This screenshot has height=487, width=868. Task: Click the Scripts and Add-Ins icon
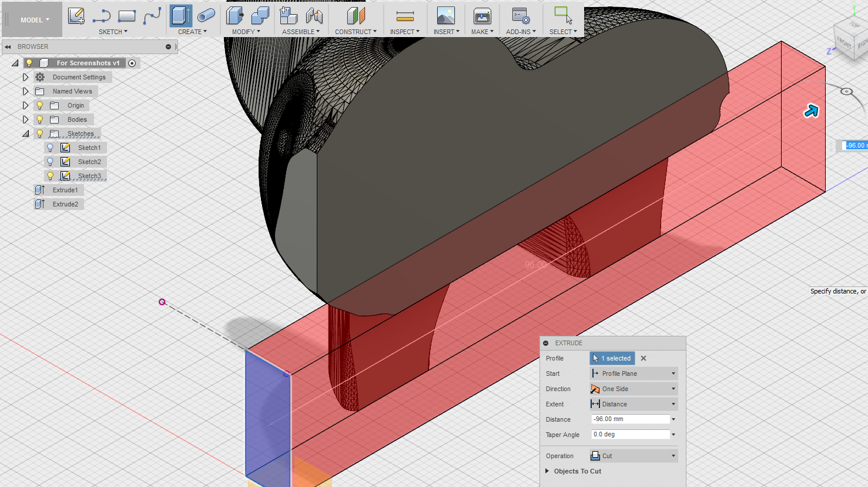click(521, 16)
